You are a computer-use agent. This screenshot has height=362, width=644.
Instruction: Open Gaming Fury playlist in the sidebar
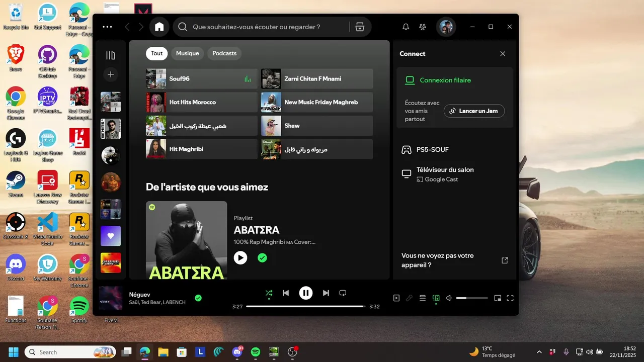coord(111,262)
